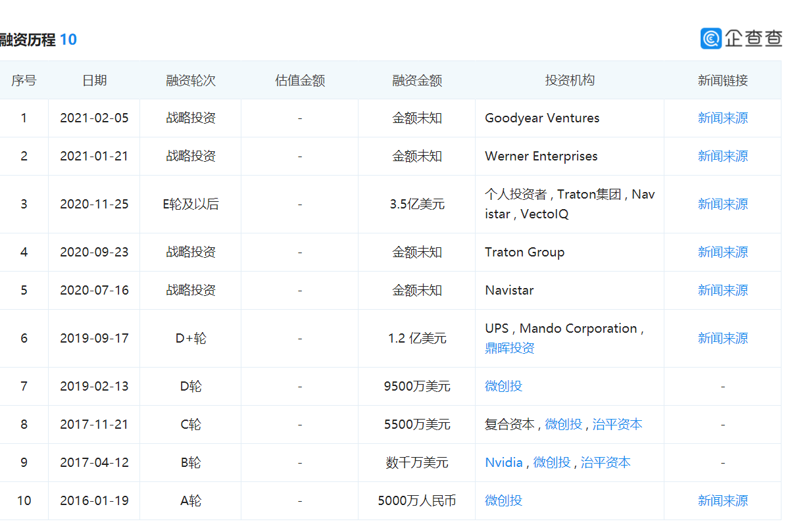Image resolution: width=794 pixels, height=532 pixels.
Task: Click the 估值金额 column header
Action: pos(300,80)
